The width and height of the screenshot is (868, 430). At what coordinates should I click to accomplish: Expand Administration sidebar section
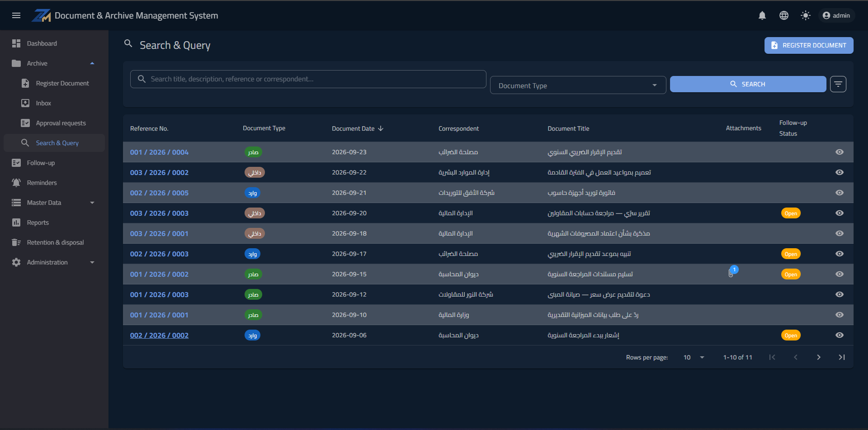pyautogui.click(x=54, y=262)
